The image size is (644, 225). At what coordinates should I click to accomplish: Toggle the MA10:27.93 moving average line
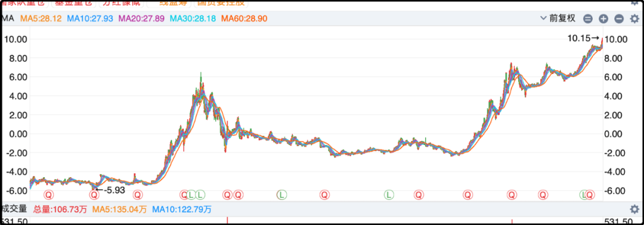[x=90, y=19]
